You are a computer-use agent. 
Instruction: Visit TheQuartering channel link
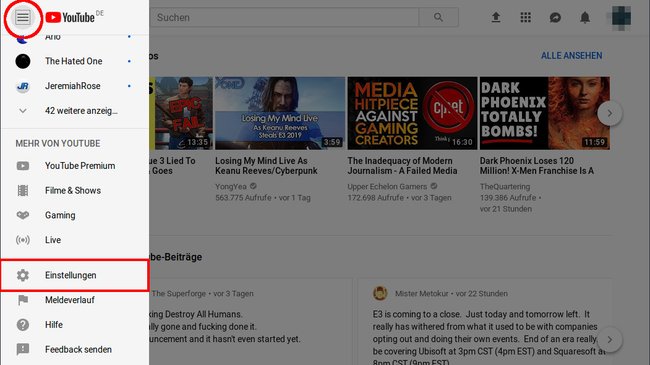[505, 187]
